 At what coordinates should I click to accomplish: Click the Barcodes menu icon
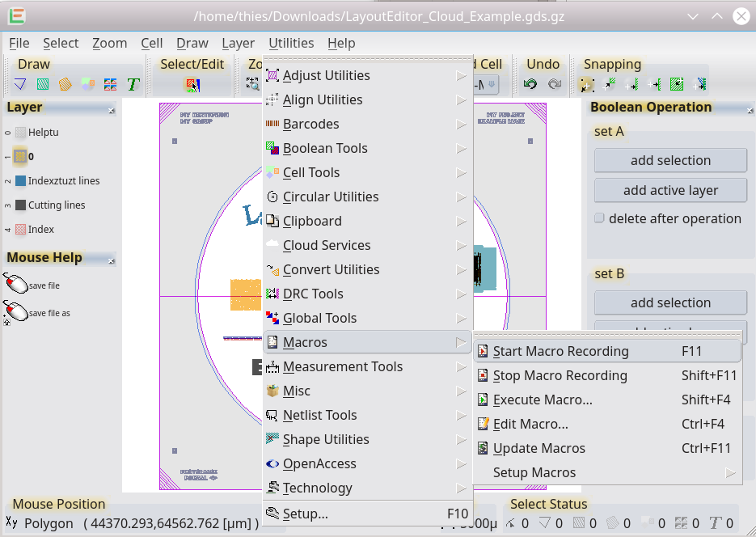[x=272, y=124]
